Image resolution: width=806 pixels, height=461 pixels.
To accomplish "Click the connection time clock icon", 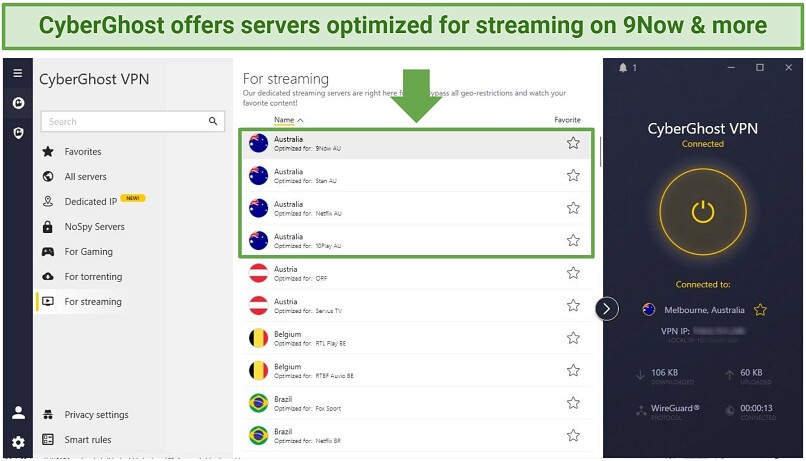I will pyautogui.click(x=730, y=411).
